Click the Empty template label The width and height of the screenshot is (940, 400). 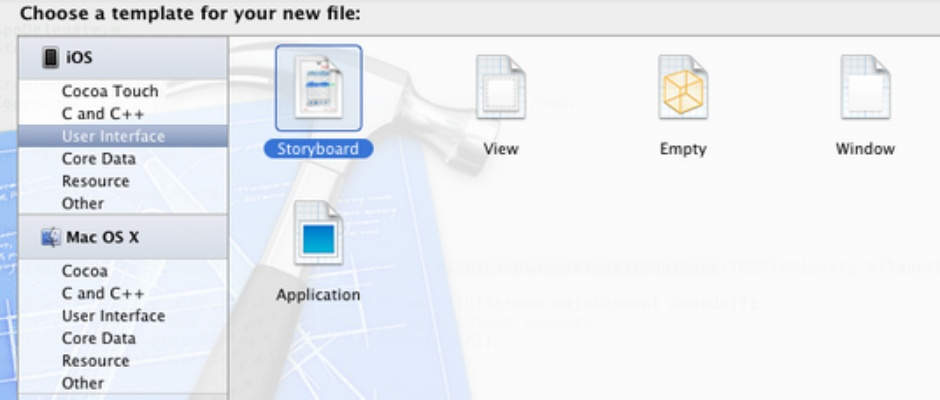click(x=683, y=149)
